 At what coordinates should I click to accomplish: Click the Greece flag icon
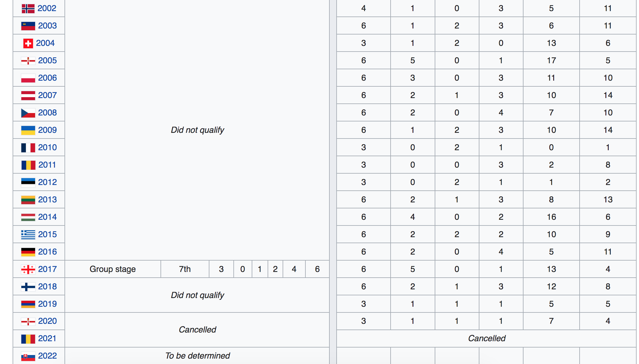(x=28, y=234)
